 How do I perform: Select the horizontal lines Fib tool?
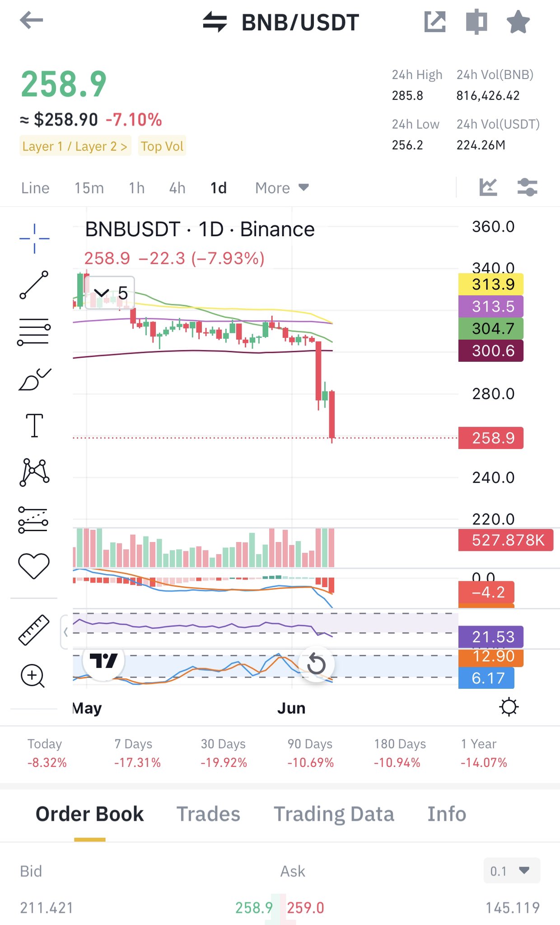[34, 332]
